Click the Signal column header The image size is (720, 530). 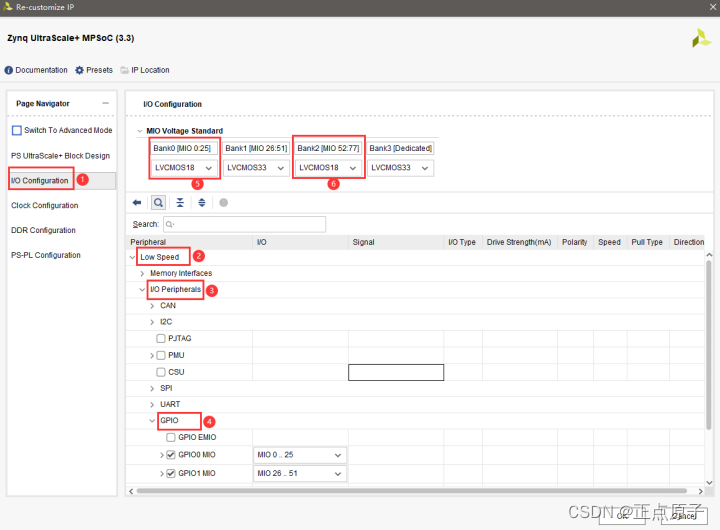tap(396, 242)
